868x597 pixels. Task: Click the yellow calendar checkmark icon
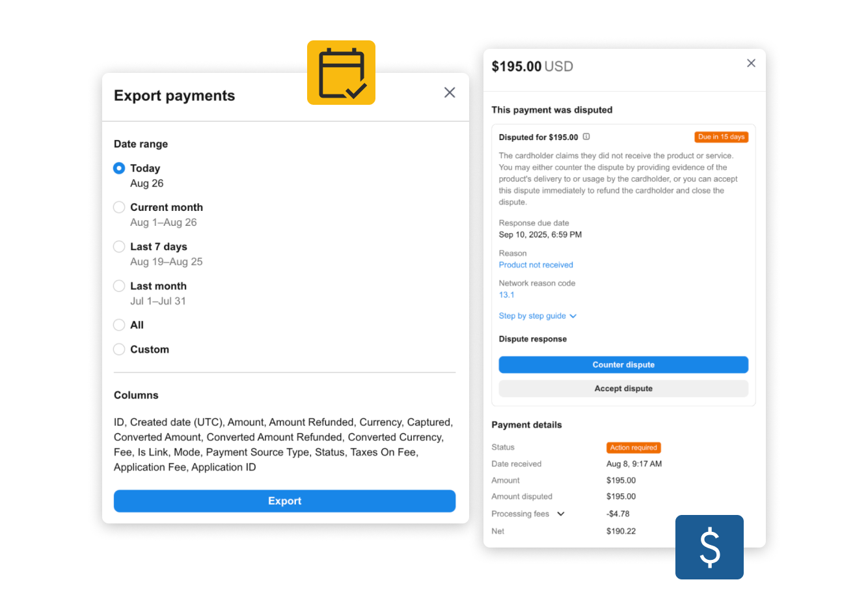tap(341, 72)
